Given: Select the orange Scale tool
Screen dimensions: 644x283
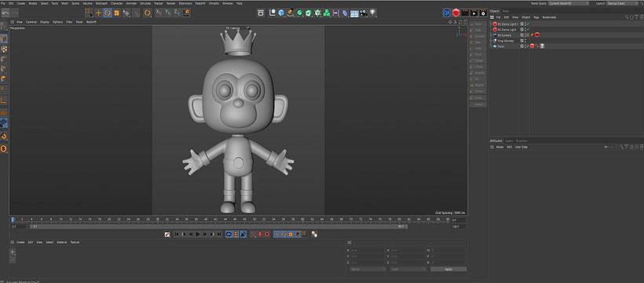Looking at the screenshot, I should tap(117, 13).
